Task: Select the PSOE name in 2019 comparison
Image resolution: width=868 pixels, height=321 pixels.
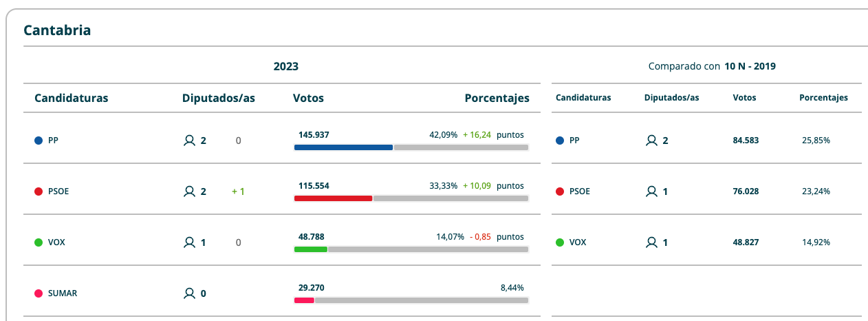Action: pos(580,191)
